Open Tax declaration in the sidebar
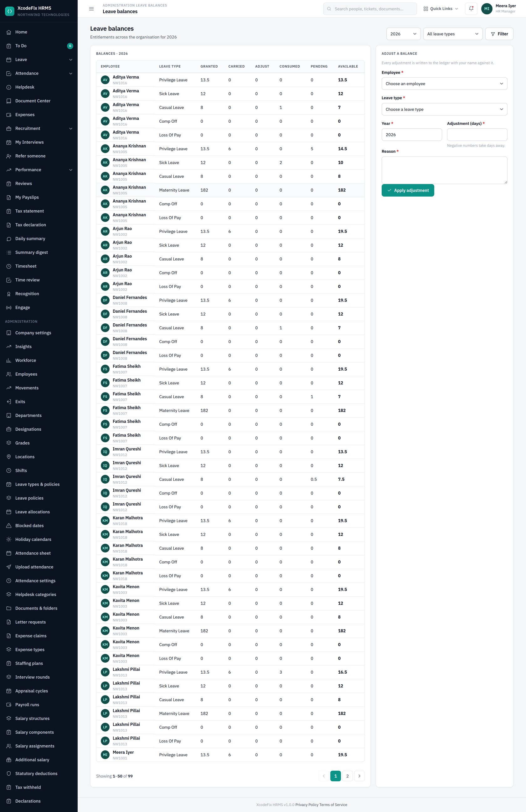The image size is (526, 812). click(39, 225)
